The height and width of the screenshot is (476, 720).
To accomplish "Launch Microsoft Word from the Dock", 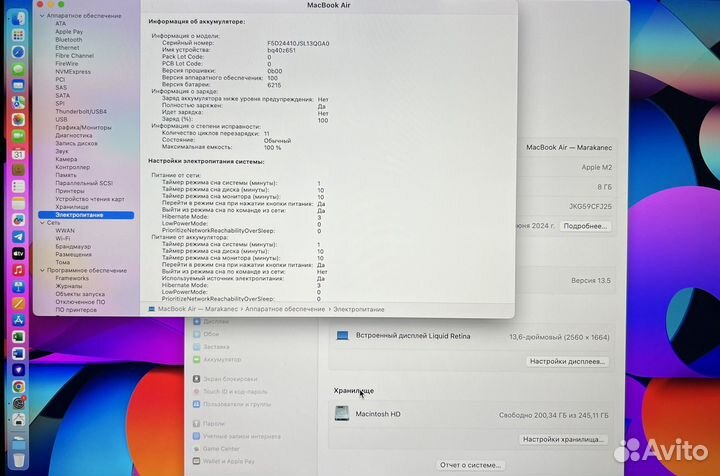I will click(18, 353).
